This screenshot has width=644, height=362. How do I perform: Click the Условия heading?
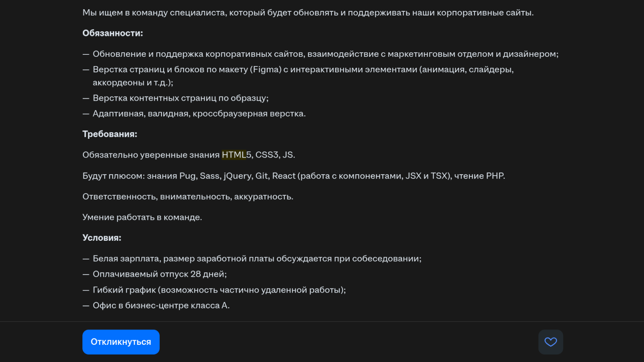coord(102,238)
